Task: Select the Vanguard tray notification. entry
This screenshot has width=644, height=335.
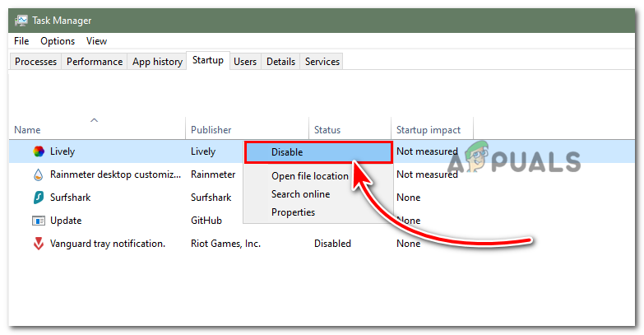Action: point(108,244)
